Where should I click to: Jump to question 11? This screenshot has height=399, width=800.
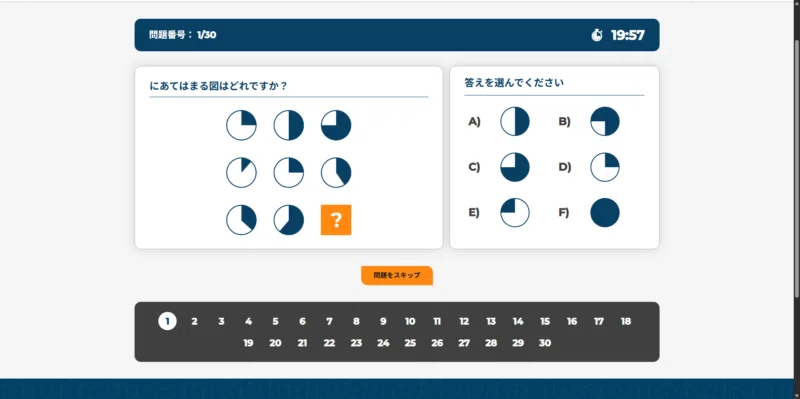pos(437,321)
